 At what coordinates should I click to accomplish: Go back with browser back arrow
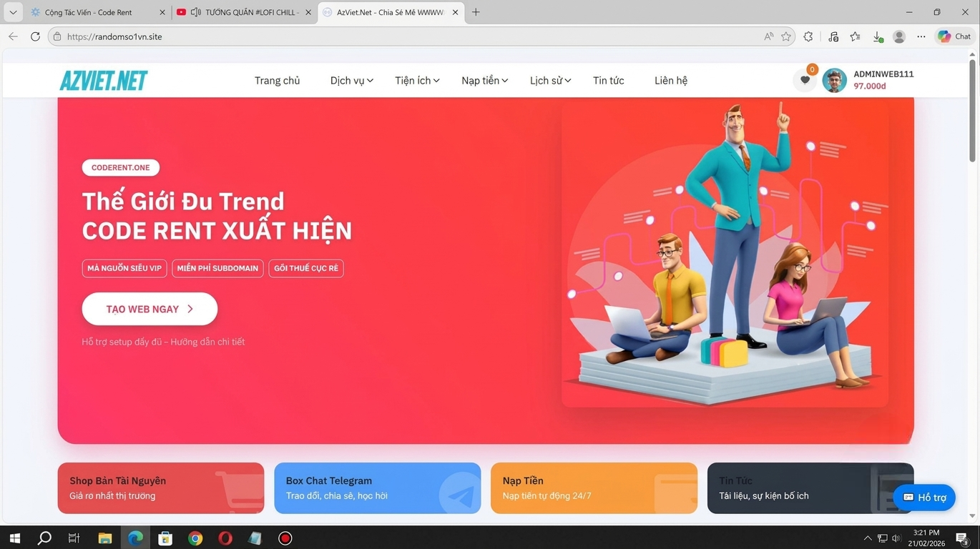tap(13, 36)
